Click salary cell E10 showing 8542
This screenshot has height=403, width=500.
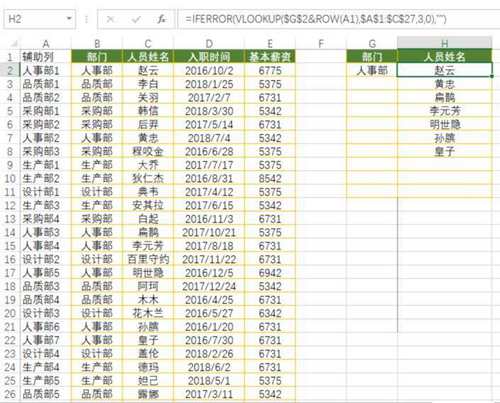coord(270,178)
